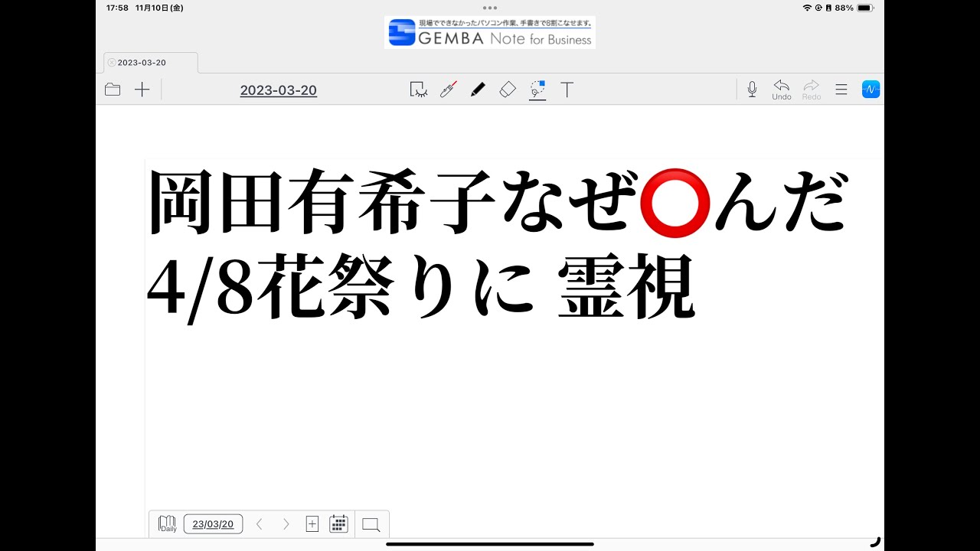
Task: Select the text input tool
Action: point(567,90)
